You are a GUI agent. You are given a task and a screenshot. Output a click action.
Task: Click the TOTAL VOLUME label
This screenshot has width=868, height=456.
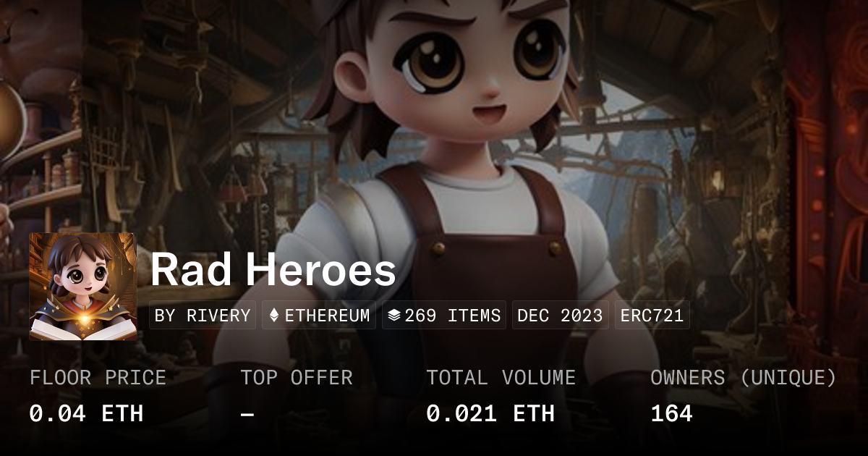501,378
